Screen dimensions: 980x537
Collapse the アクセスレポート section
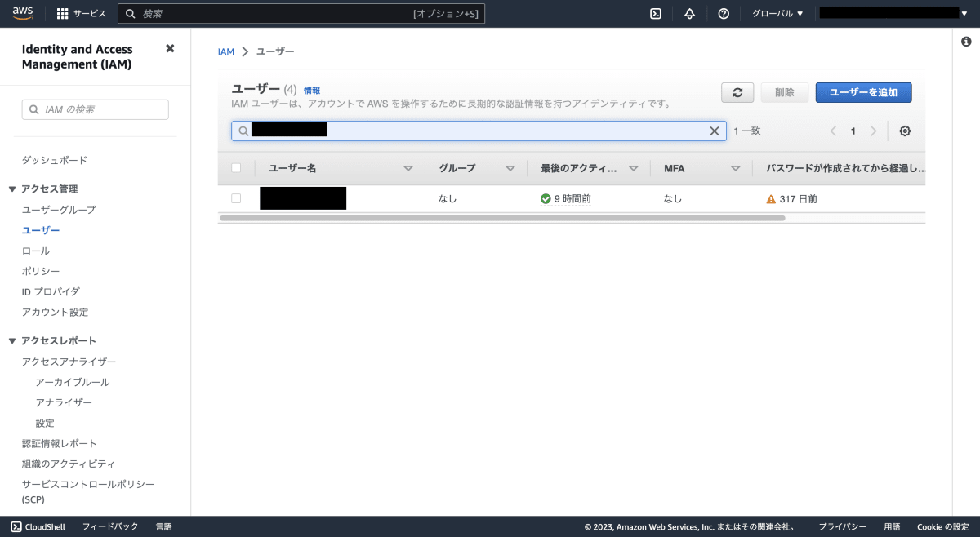(12, 341)
